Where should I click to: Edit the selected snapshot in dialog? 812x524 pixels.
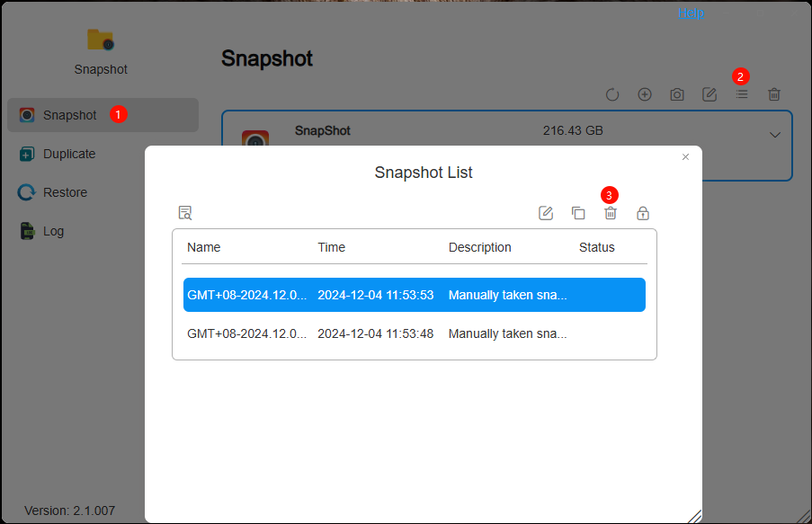click(546, 213)
